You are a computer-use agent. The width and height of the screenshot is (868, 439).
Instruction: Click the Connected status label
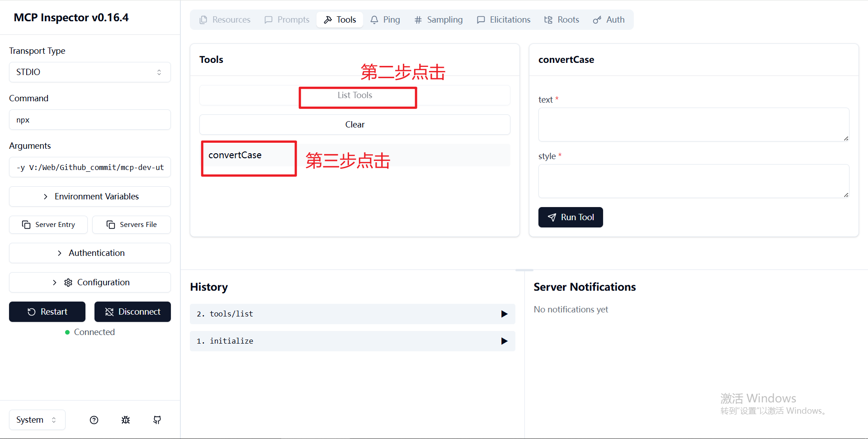click(94, 332)
